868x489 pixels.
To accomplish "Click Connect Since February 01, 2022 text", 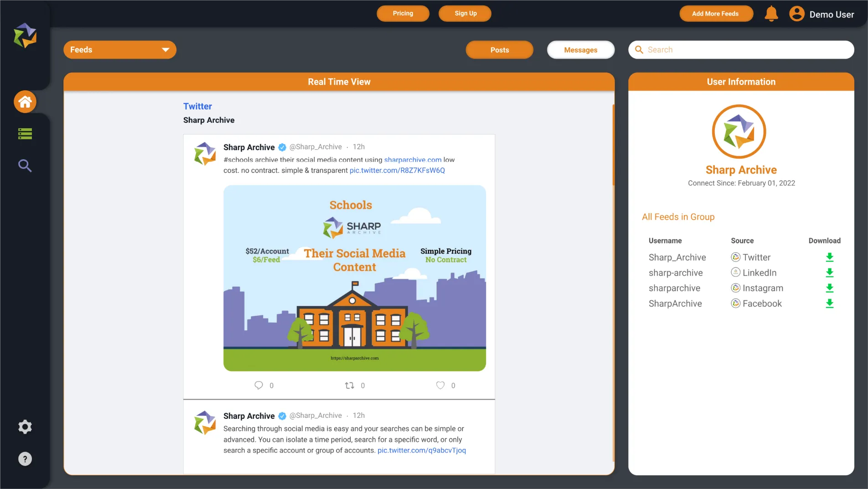I will pyautogui.click(x=741, y=183).
